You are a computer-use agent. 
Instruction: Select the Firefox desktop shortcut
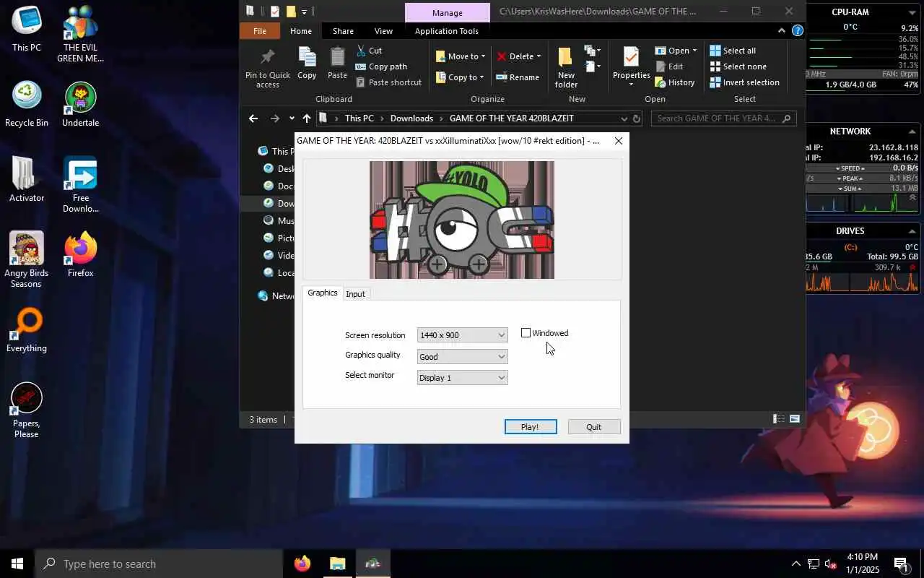tap(80, 254)
